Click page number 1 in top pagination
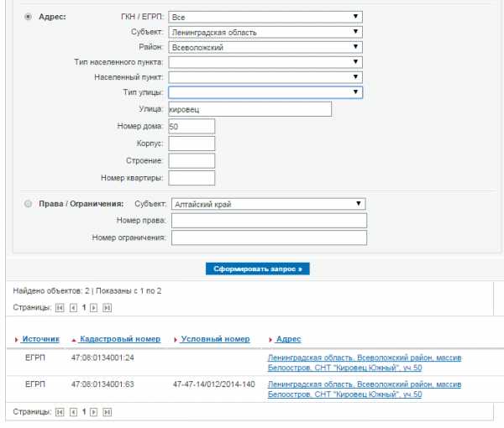 [x=83, y=308]
